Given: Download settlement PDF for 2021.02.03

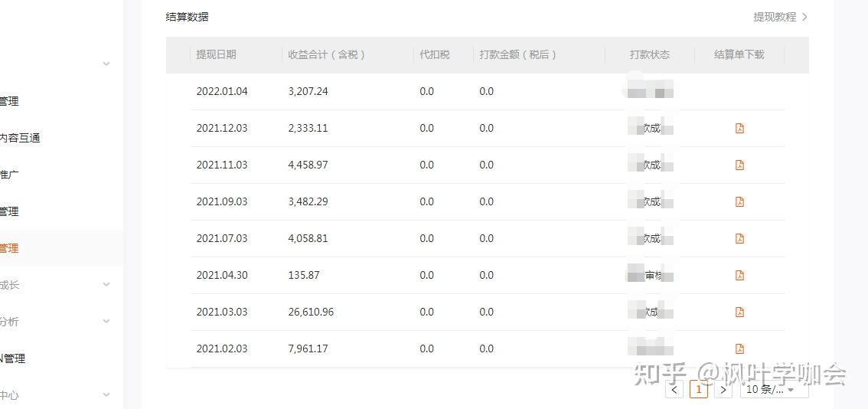Looking at the screenshot, I should [739, 348].
